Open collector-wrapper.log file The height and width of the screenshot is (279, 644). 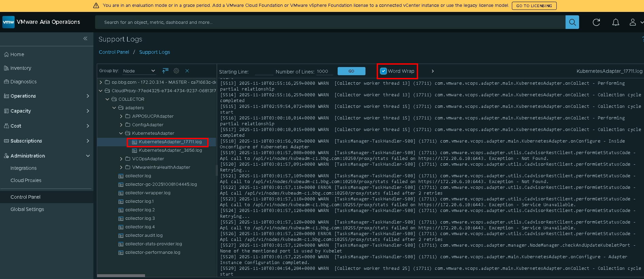[x=148, y=193]
